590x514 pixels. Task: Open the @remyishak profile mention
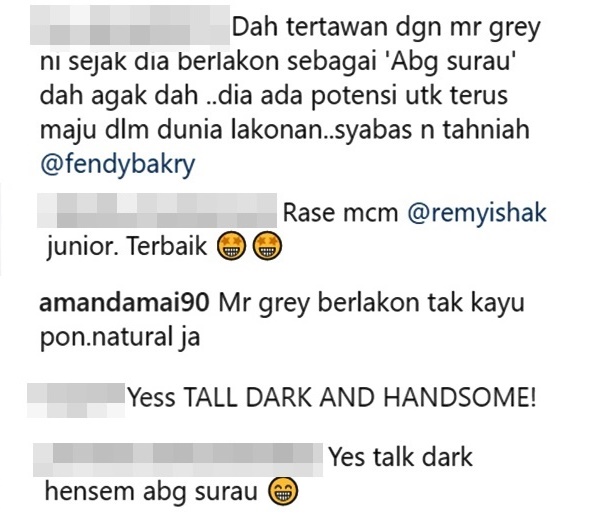tap(477, 213)
